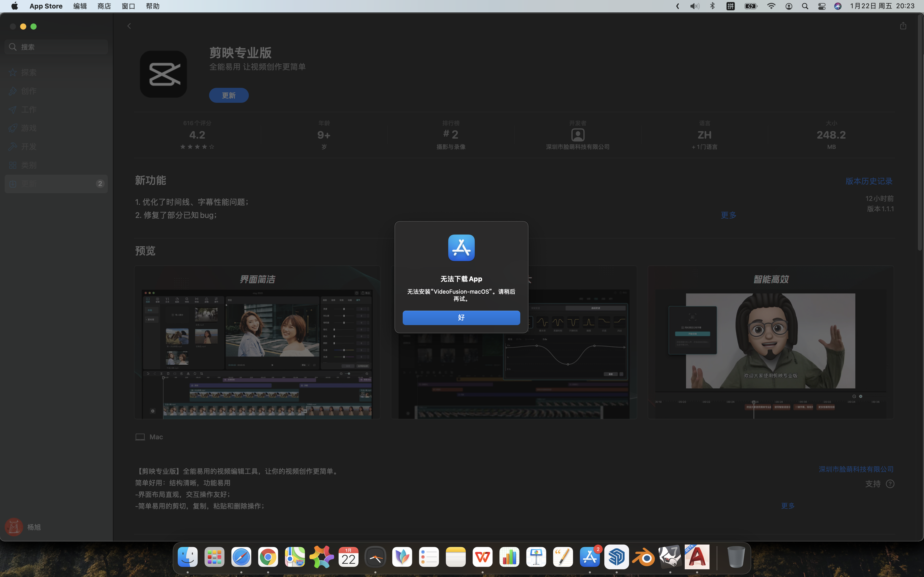
Task: Click the Wi-Fi status icon
Action: coord(771,6)
